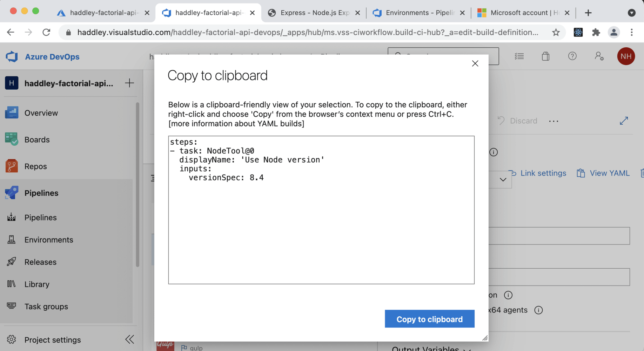Select the Pipelines section menu item
The image size is (644, 351).
click(x=67, y=193)
